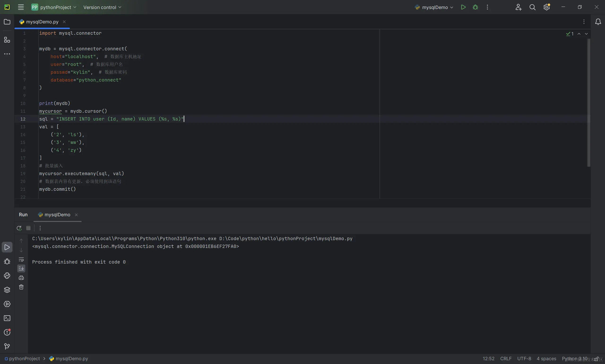Screen dimensions: 605x364
Task: Start debugging with the bug icon
Action: click(x=475, y=7)
